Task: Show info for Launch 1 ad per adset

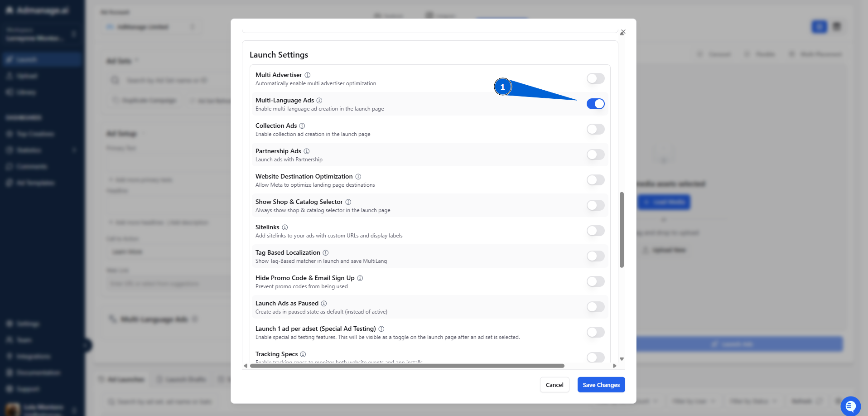Action: (381, 329)
